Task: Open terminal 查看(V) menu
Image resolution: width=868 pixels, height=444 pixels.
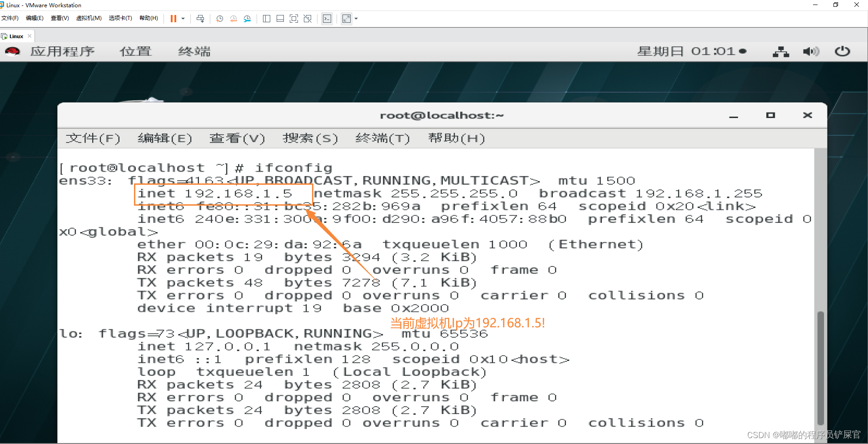Action: pos(237,138)
